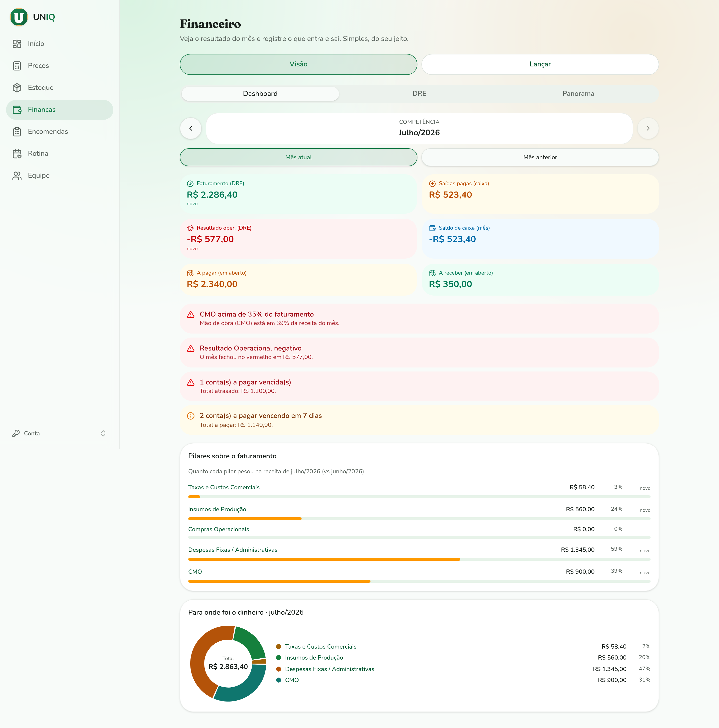Image resolution: width=719 pixels, height=728 pixels.
Task: Select the Lançar mode
Action: pyautogui.click(x=540, y=64)
